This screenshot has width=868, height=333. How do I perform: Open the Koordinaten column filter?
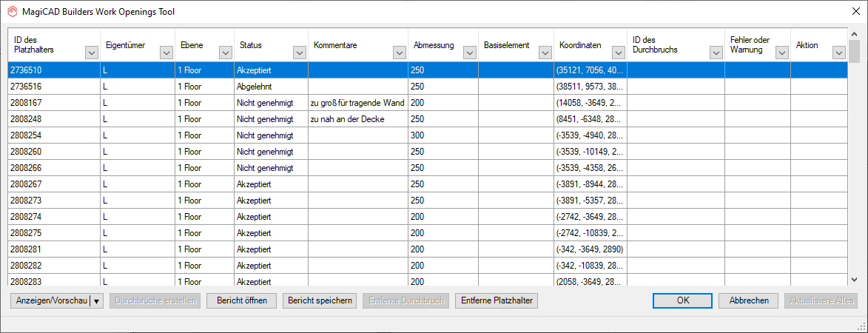(618, 53)
